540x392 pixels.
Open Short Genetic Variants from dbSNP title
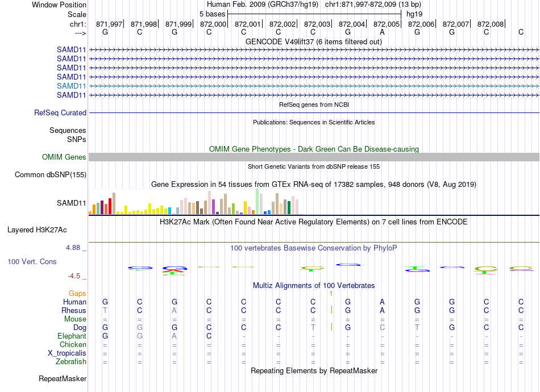pyautogui.click(x=314, y=166)
